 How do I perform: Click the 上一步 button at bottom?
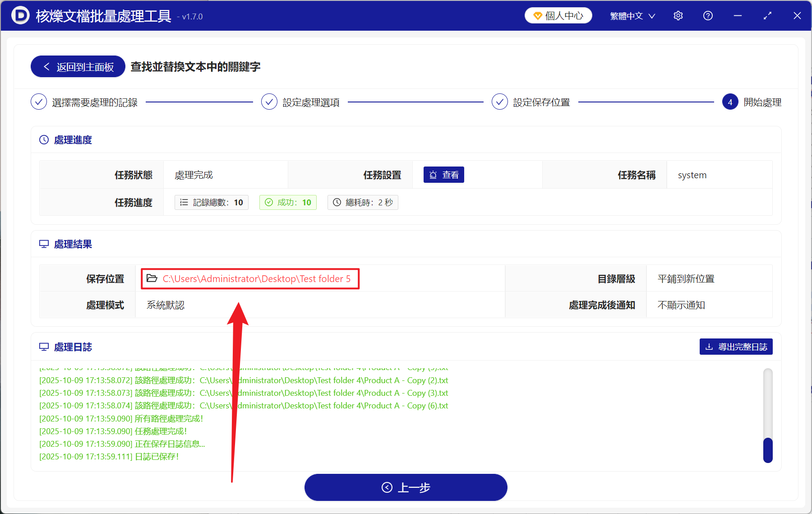coord(406,487)
